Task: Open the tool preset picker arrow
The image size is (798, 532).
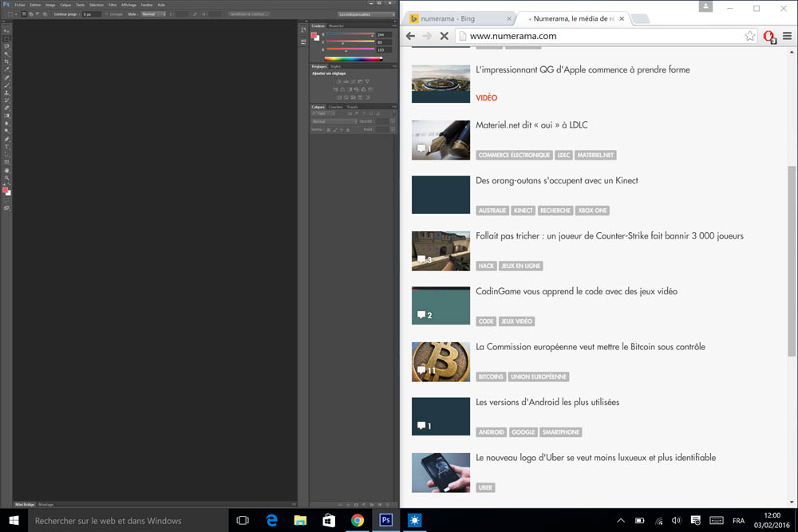Action: click(x=16, y=14)
